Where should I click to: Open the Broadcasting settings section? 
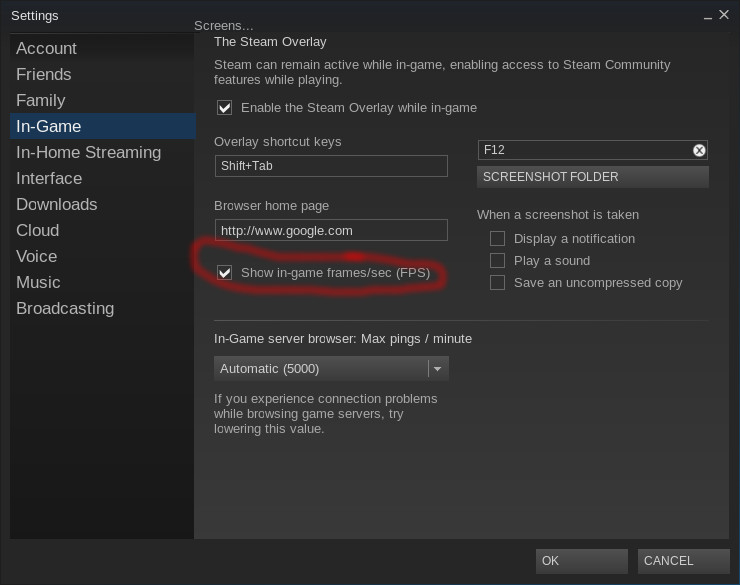point(102,308)
